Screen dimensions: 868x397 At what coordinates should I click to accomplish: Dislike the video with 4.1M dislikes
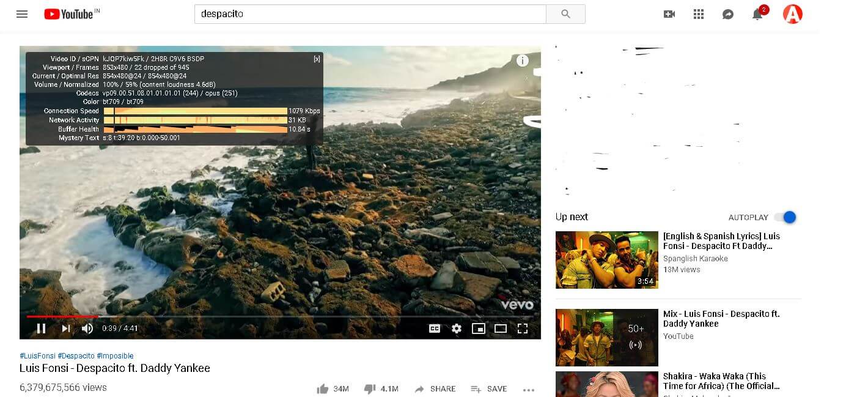381,389
